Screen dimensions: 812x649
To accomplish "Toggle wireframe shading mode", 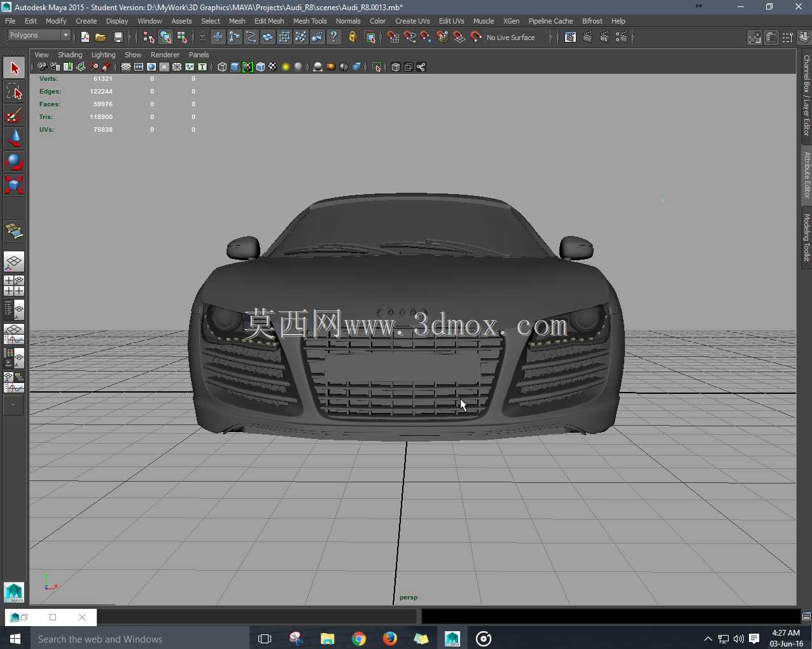I will 222,67.
